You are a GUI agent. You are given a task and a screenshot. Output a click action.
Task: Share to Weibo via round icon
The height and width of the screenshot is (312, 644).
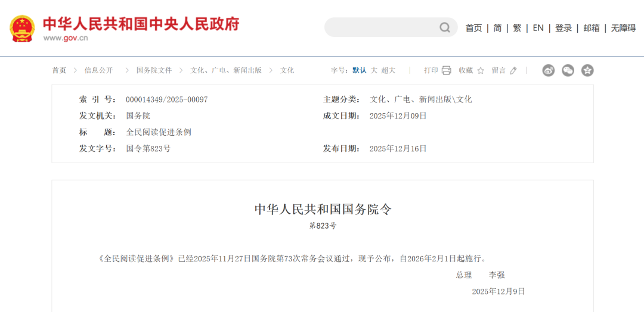tap(549, 70)
